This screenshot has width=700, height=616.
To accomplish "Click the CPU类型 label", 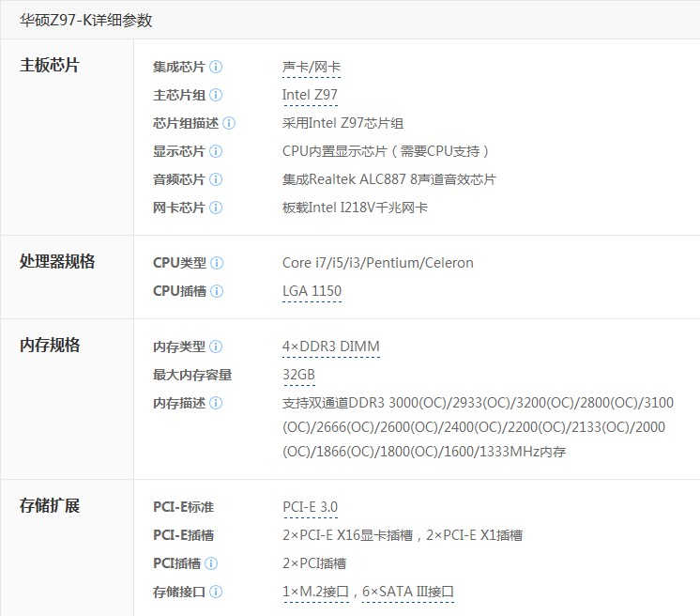I will tap(179, 263).
